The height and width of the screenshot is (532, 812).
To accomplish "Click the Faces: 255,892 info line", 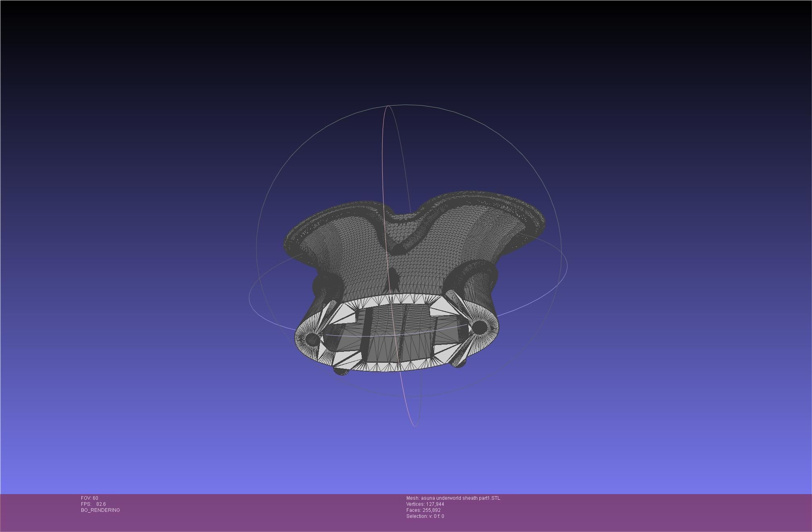I will 423,510.
